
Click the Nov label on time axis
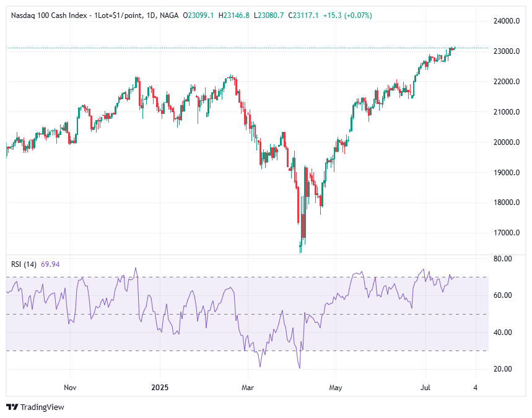[70, 387]
